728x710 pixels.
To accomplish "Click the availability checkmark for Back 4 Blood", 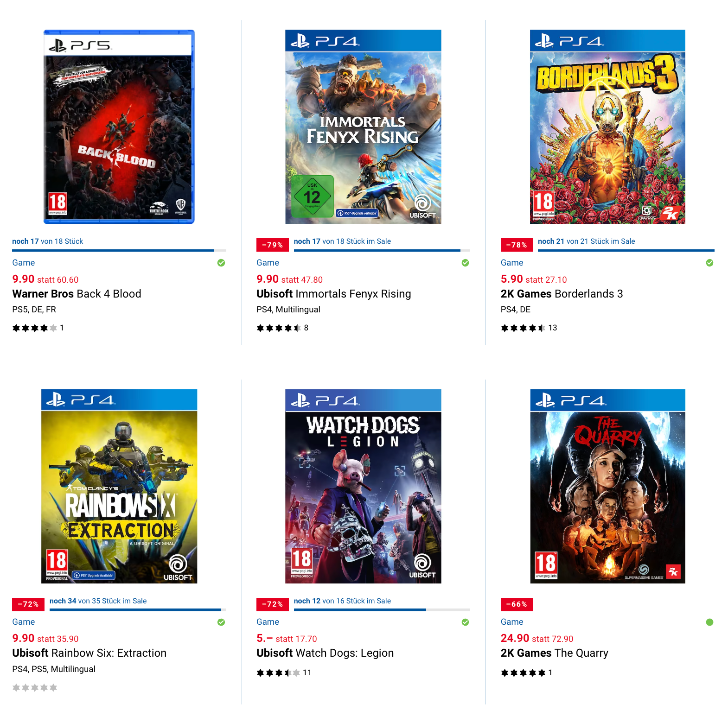I will point(221,263).
